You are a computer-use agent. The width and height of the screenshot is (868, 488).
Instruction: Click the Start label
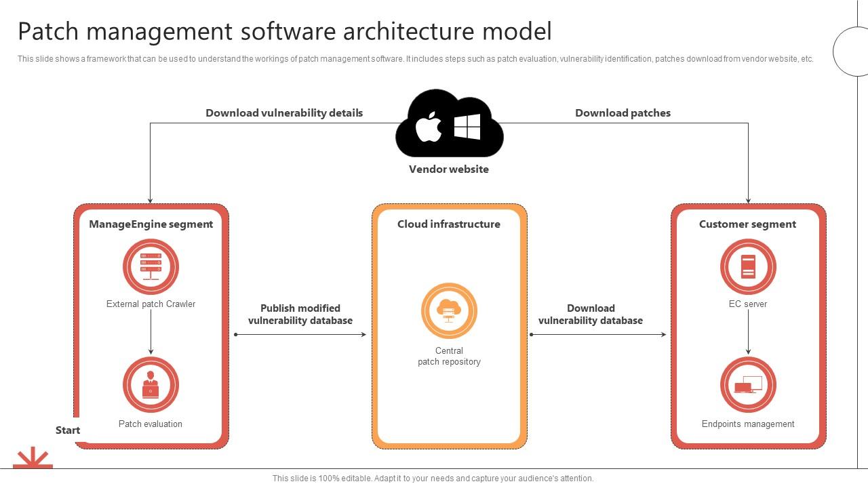click(68, 430)
